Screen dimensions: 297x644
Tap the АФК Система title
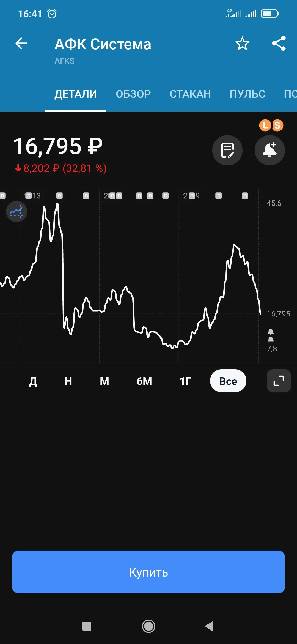pos(103,44)
